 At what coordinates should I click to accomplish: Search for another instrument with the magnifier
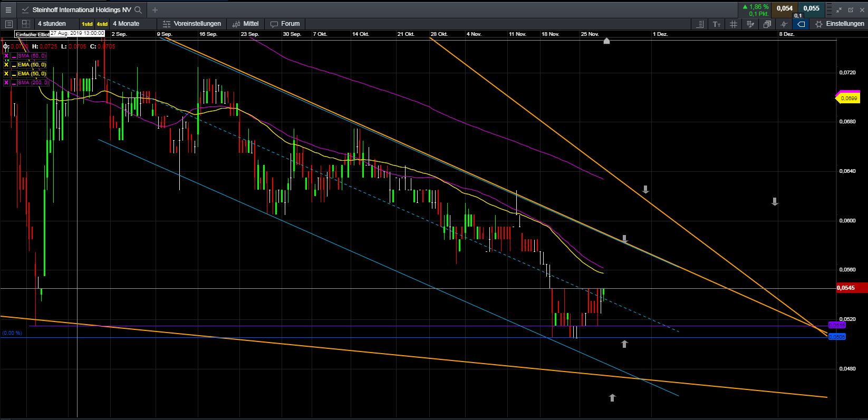138,9
